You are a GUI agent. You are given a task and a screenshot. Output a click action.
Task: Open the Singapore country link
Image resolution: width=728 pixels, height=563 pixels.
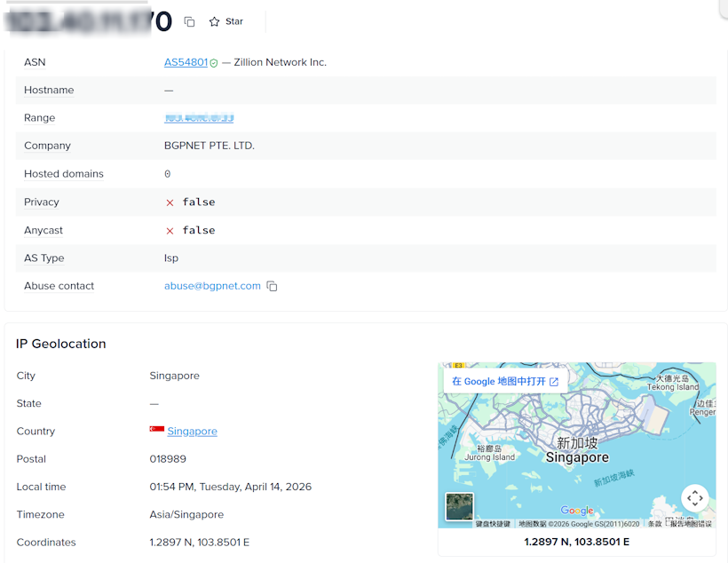click(192, 432)
